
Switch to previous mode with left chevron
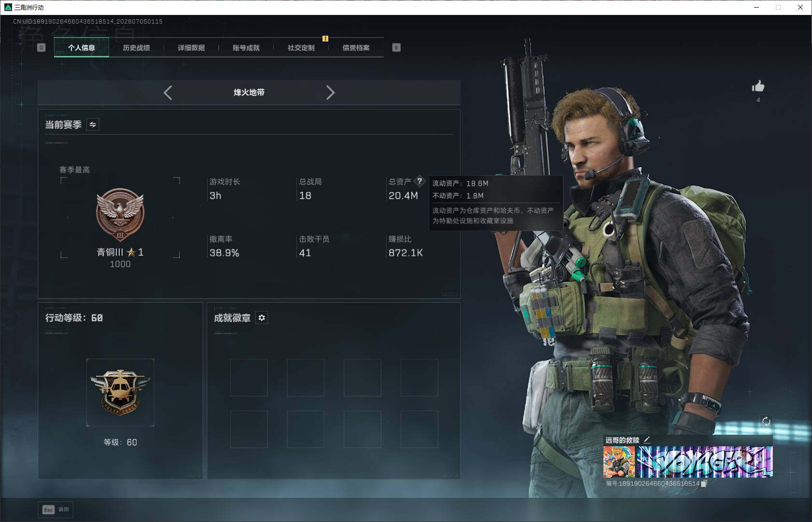[168, 93]
